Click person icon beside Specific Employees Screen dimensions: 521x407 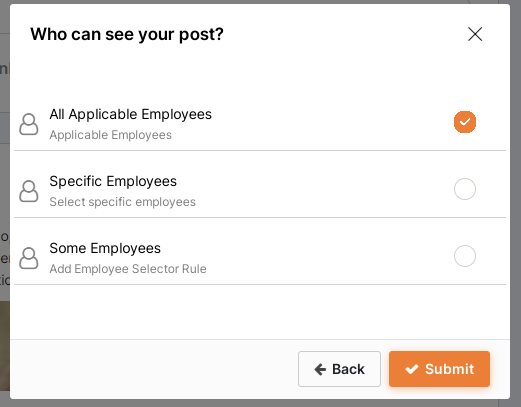click(x=29, y=191)
